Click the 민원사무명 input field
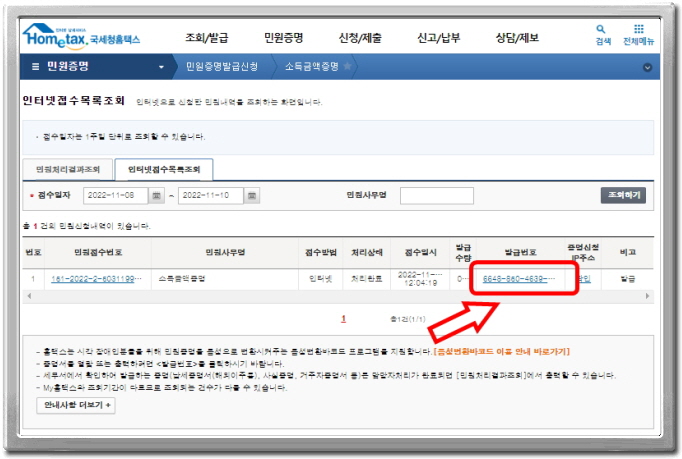Viewport: 682px width, 459px height. pyautogui.click(x=437, y=196)
